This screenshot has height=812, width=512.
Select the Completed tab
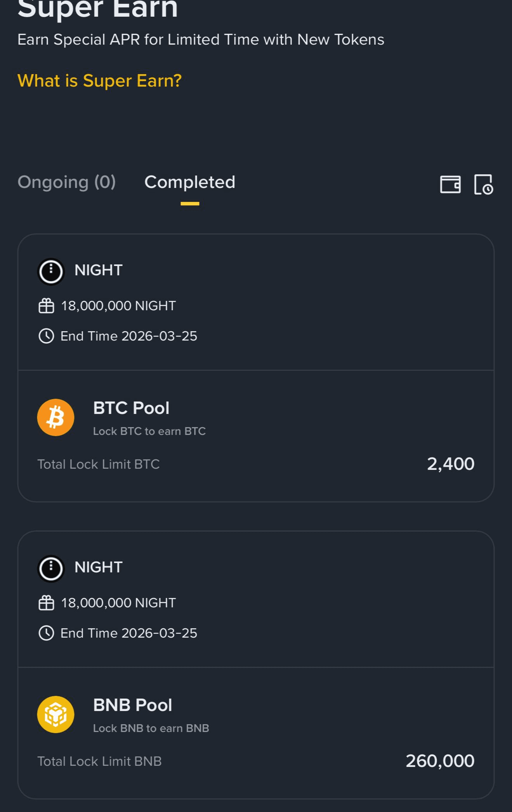pos(190,182)
